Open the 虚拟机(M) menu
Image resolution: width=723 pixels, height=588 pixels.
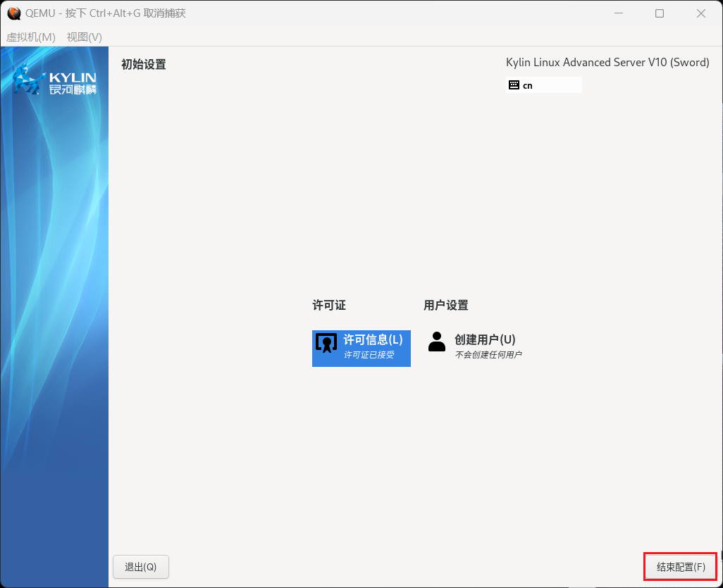pos(31,37)
